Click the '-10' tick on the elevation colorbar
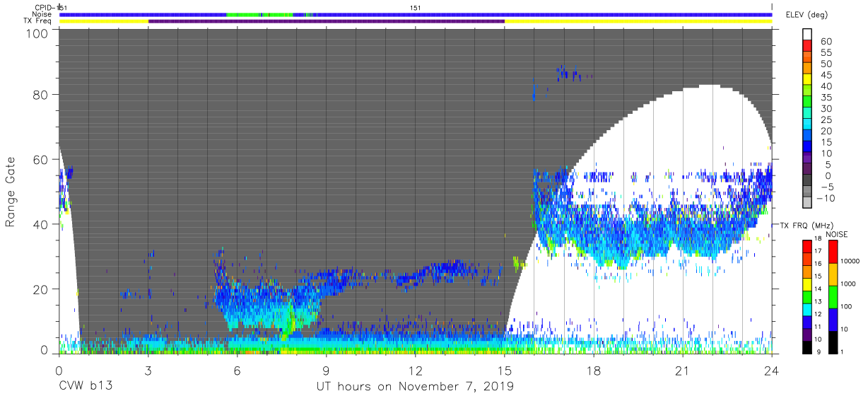Viewport: 868px width, 401px height. tap(826, 199)
